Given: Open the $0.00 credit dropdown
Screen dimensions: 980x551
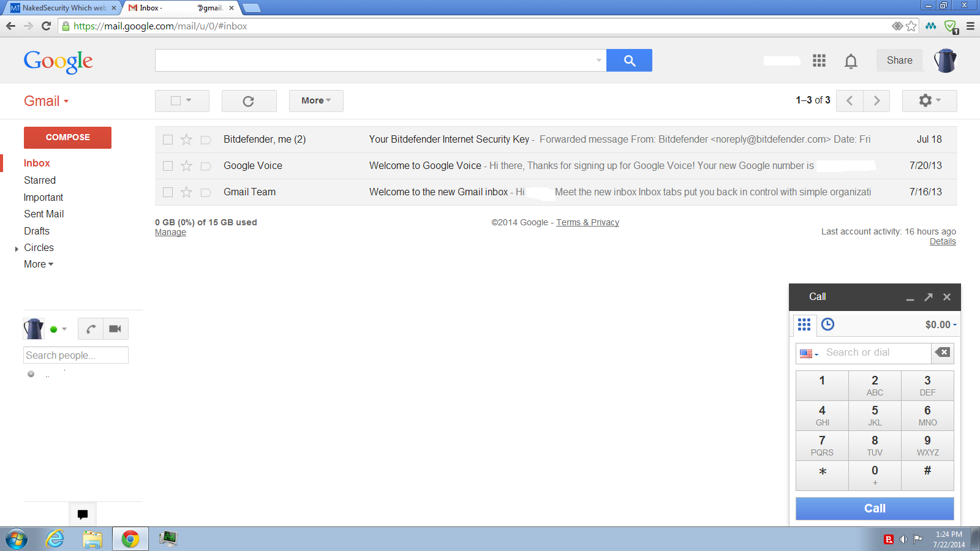Looking at the screenshot, I should 941,325.
